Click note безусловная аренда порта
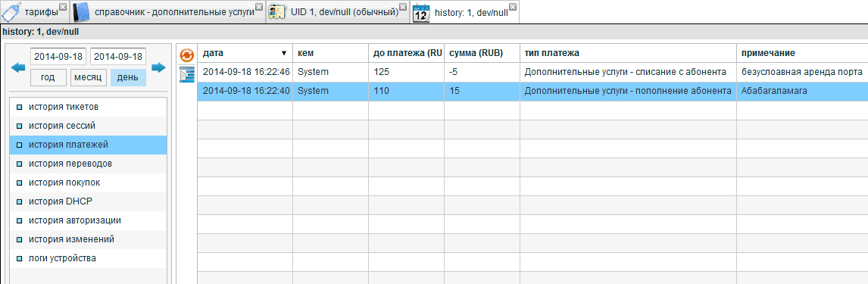The height and width of the screenshot is (284, 868). click(x=802, y=72)
